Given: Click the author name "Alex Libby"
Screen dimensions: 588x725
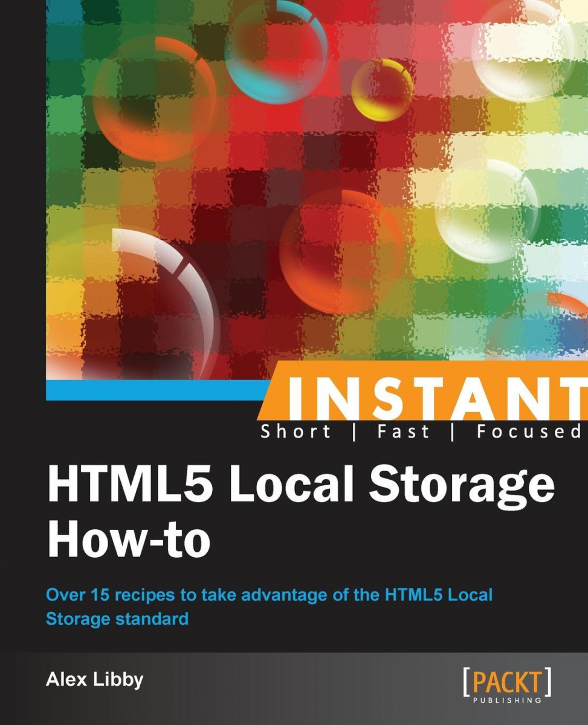Looking at the screenshot, I should point(95,679).
